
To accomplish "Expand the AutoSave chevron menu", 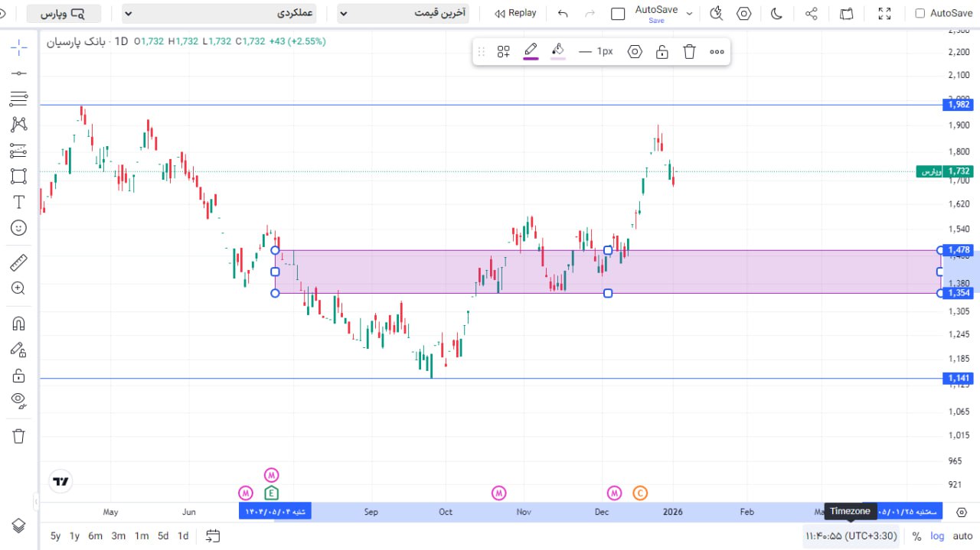I will 690,13.
